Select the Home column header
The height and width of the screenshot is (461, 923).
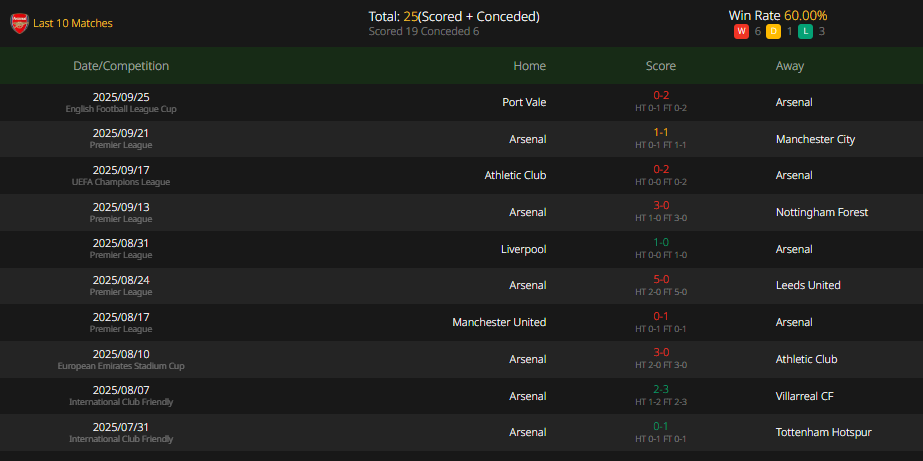[x=529, y=66]
